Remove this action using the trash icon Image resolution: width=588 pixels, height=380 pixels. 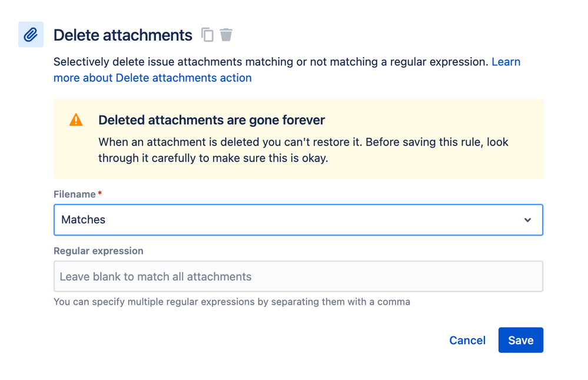(x=226, y=35)
